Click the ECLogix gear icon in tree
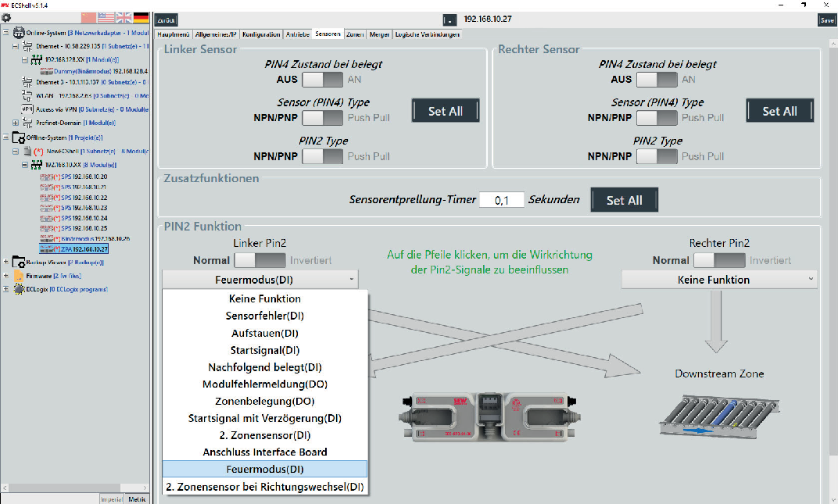This screenshot has height=504, width=838. (18, 289)
